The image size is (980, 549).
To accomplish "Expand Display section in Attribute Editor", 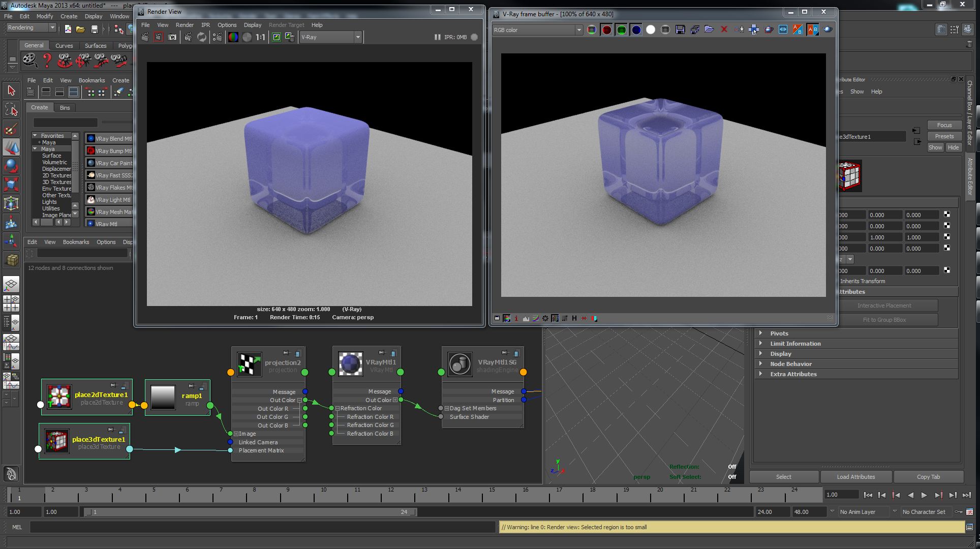I will coord(760,354).
